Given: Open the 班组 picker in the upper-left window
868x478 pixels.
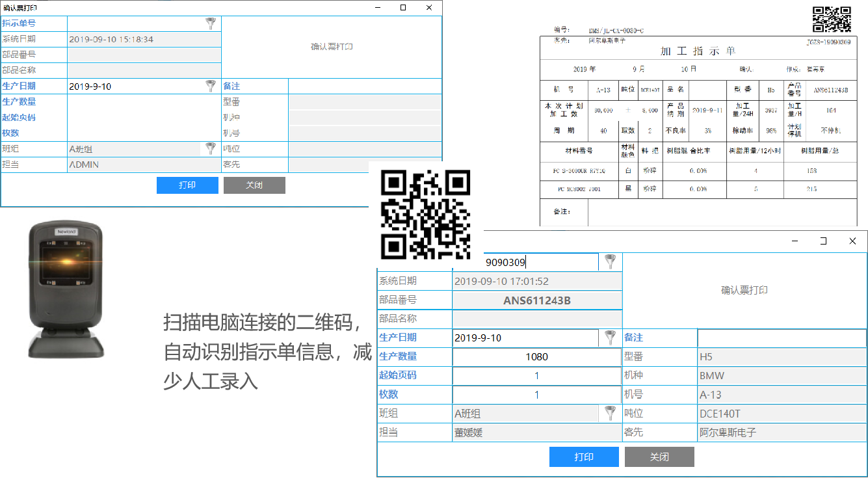Looking at the screenshot, I should [211, 148].
